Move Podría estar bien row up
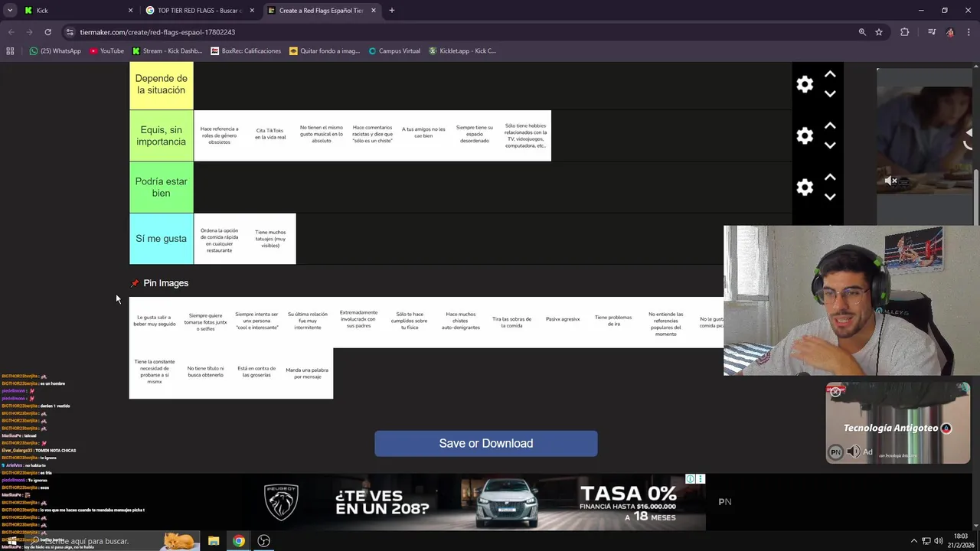Screen dimensions: 980x551 click(830, 177)
